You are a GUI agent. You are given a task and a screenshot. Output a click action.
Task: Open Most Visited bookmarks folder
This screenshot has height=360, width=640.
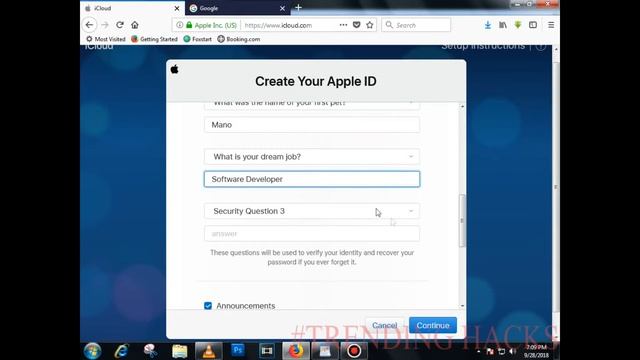pyautogui.click(x=106, y=39)
